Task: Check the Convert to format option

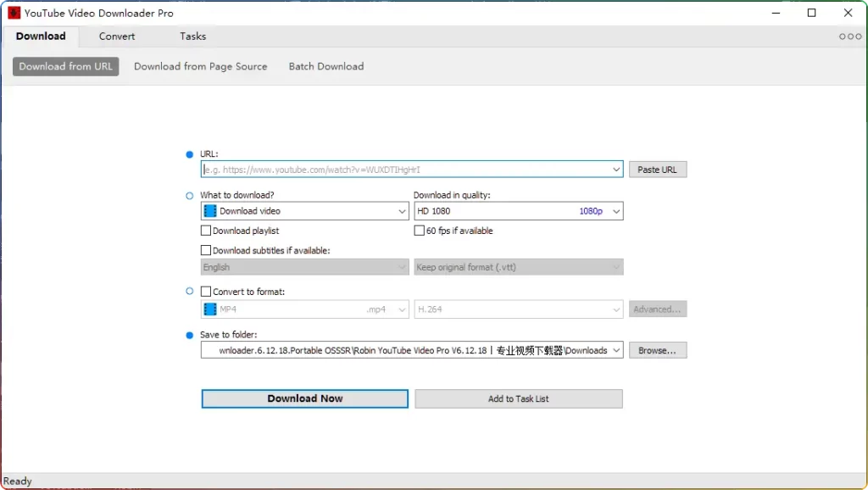Action: coord(206,292)
